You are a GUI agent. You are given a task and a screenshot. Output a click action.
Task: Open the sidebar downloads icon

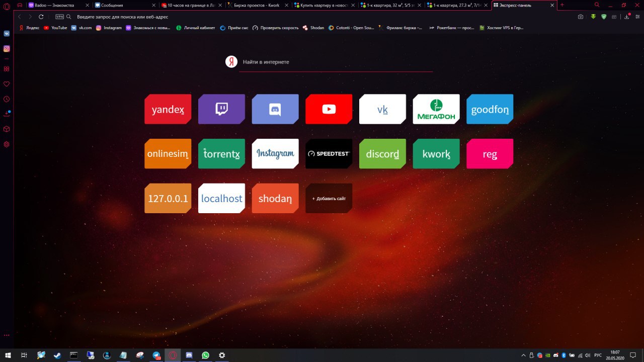click(x=7, y=114)
